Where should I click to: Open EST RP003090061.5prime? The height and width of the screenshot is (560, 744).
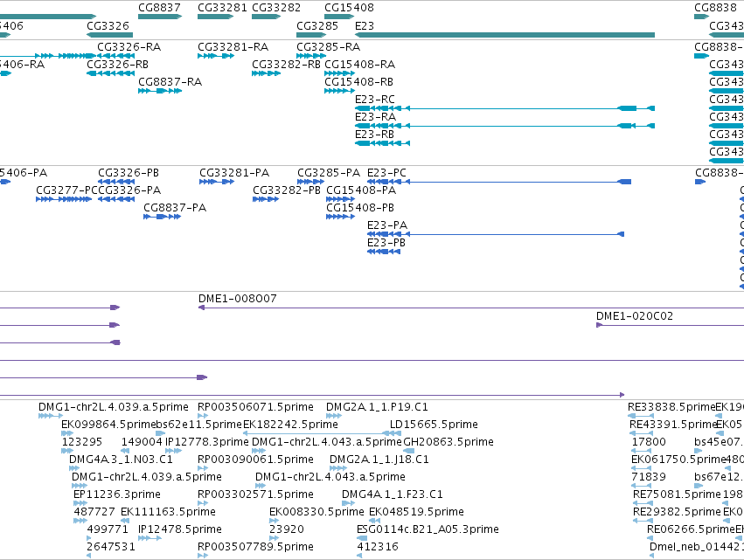click(203, 468)
